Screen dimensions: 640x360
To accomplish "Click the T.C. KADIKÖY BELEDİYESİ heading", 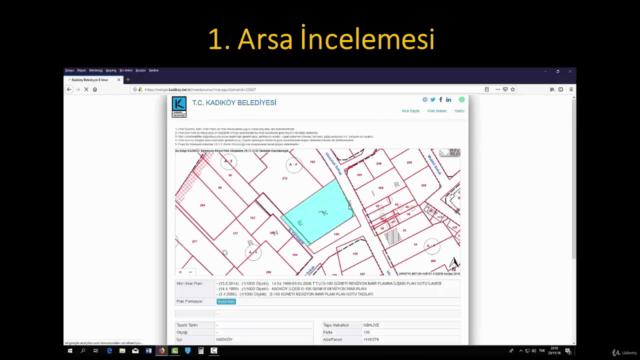I will point(234,103).
